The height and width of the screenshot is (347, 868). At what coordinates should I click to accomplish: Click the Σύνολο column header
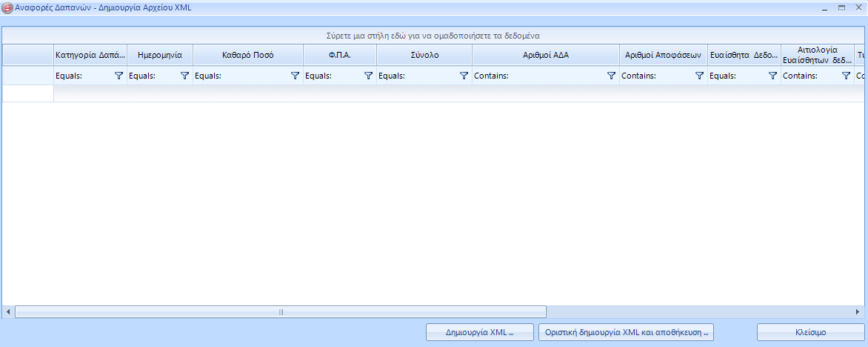pyautogui.click(x=424, y=55)
